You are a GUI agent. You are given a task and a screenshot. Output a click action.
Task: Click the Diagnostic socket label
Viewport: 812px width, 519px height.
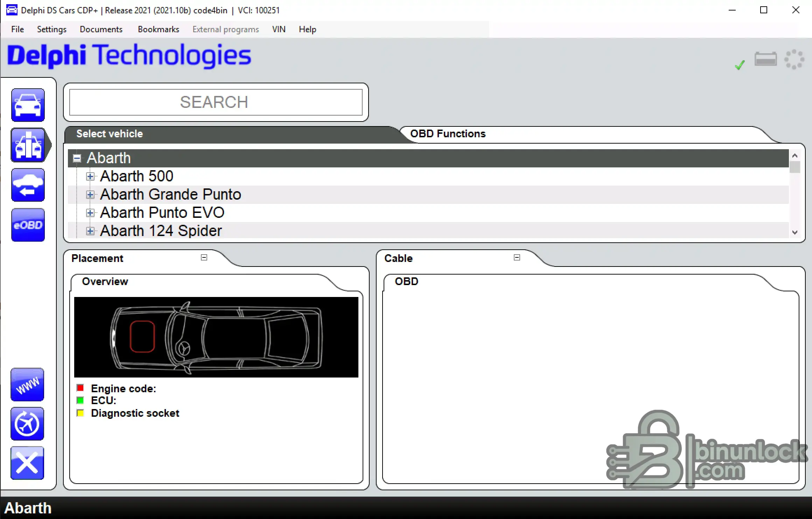[135, 413]
